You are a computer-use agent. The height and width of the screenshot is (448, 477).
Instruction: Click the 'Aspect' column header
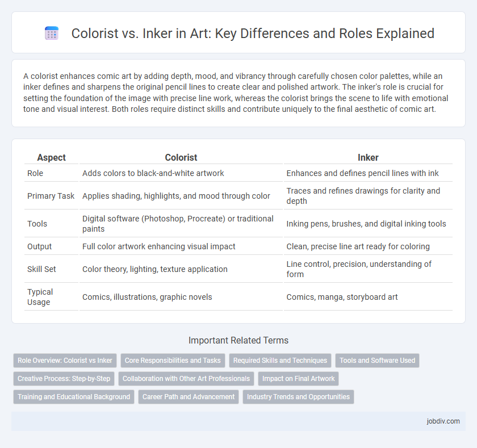pos(52,157)
